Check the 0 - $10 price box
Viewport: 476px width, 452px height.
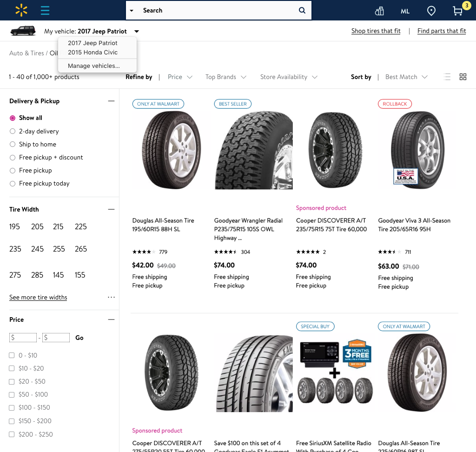(12, 355)
